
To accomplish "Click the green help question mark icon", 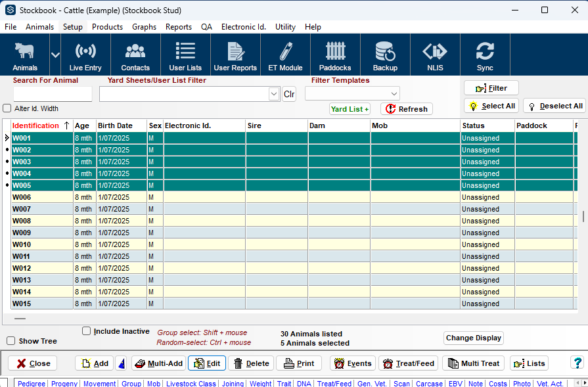I will [577, 363].
